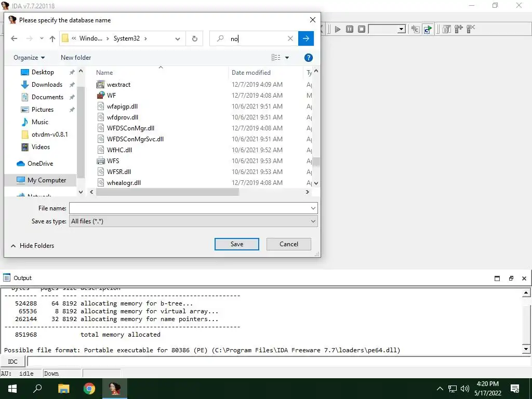This screenshot has width=532, height=399.
Task: Sort files by the Name column header
Action: point(104,73)
